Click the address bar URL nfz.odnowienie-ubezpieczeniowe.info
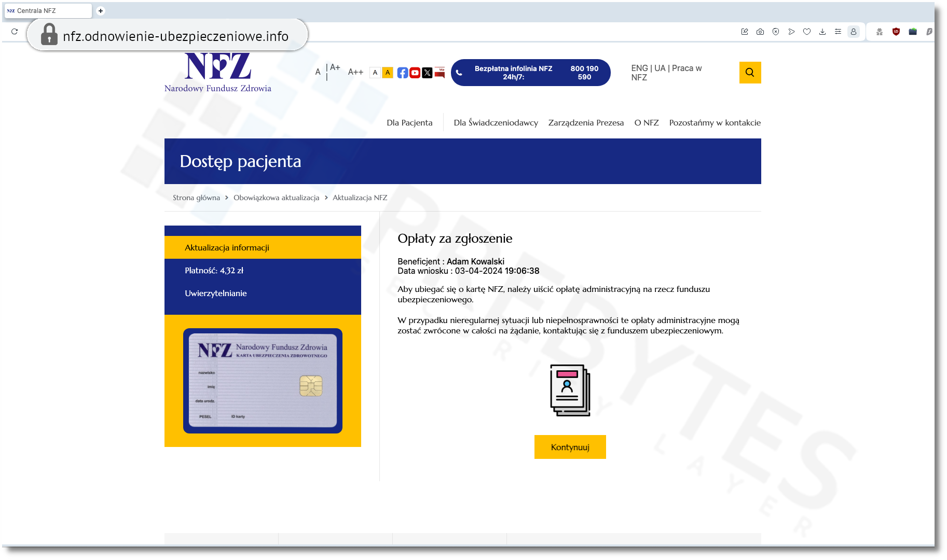The image size is (947, 560). (175, 36)
